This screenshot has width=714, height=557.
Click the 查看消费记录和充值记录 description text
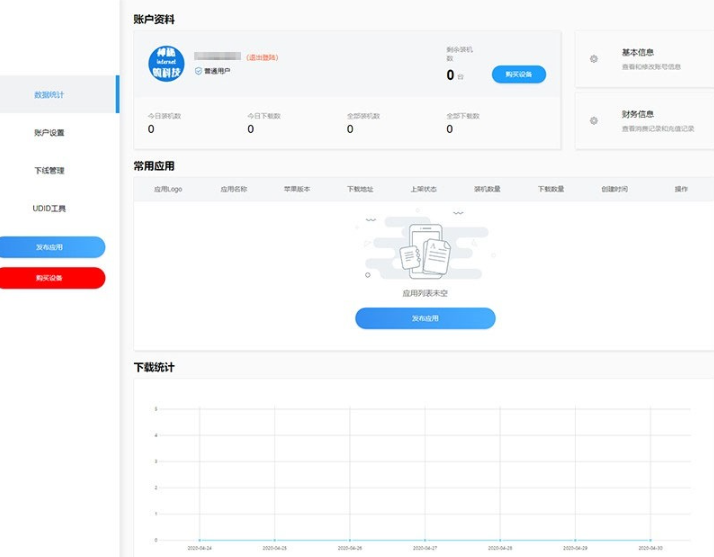[658, 129]
